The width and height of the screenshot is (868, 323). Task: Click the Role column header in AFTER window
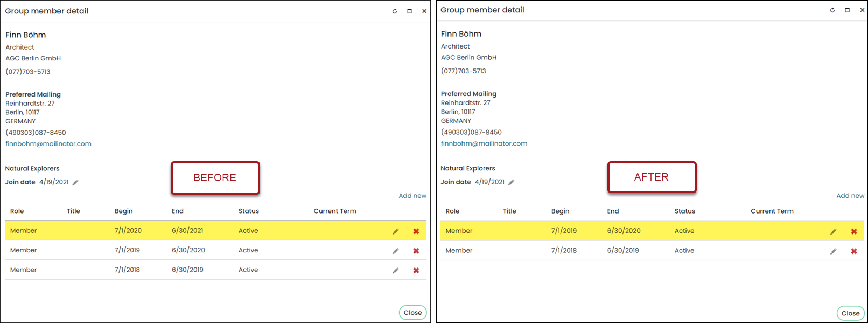click(453, 211)
